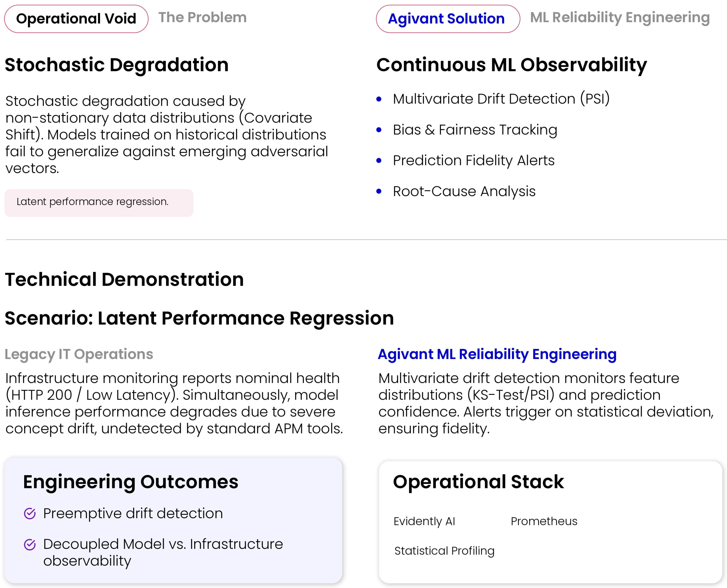Click the Technical Demonstration section heading
Screen dimensions: 727x588
124,280
